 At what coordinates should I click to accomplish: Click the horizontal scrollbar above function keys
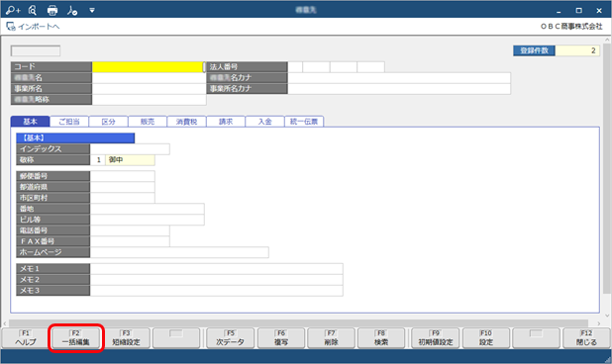(299, 323)
